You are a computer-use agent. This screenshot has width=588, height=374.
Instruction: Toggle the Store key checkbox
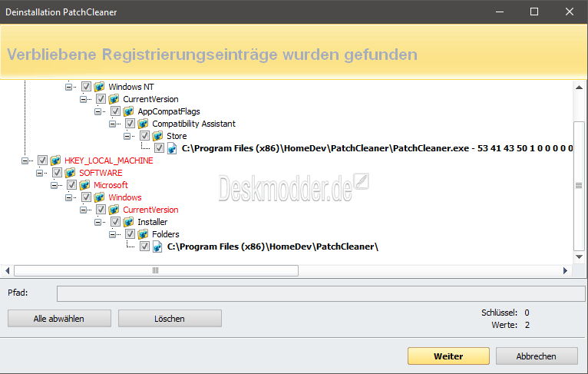coord(145,136)
